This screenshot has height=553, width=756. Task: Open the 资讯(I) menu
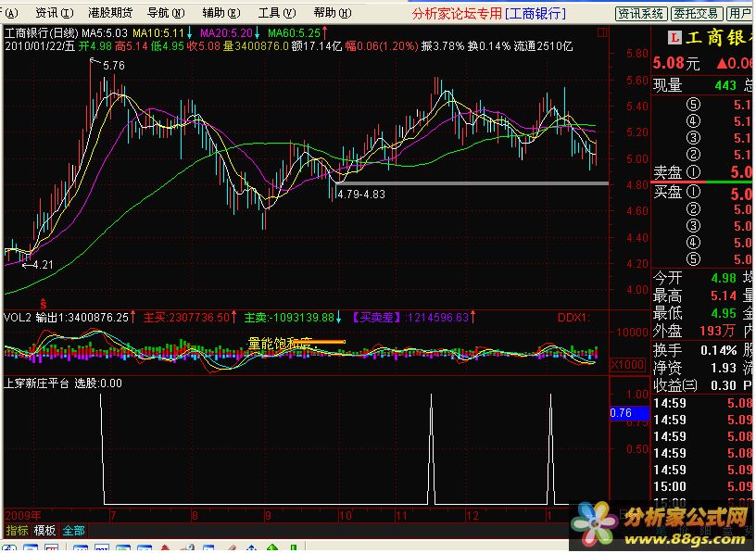click(55, 13)
